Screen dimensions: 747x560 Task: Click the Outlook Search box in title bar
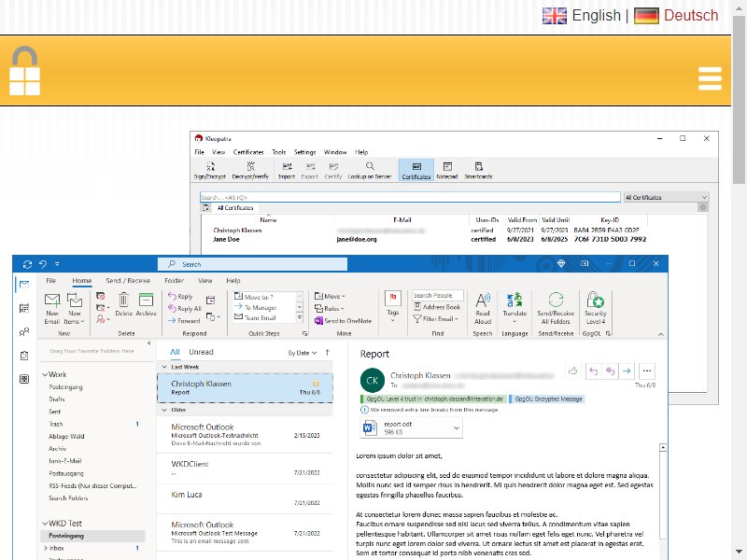point(252,264)
